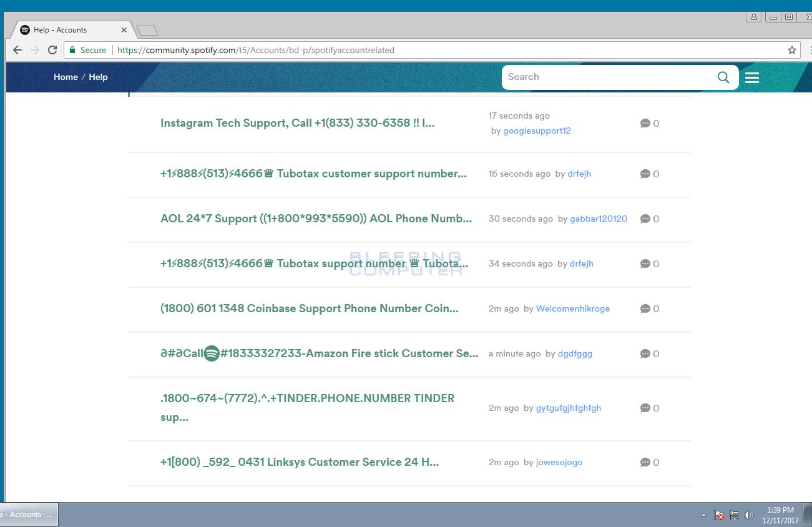Click the green Secure padlock icon
This screenshot has width=812, height=527.
pos(72,50)
